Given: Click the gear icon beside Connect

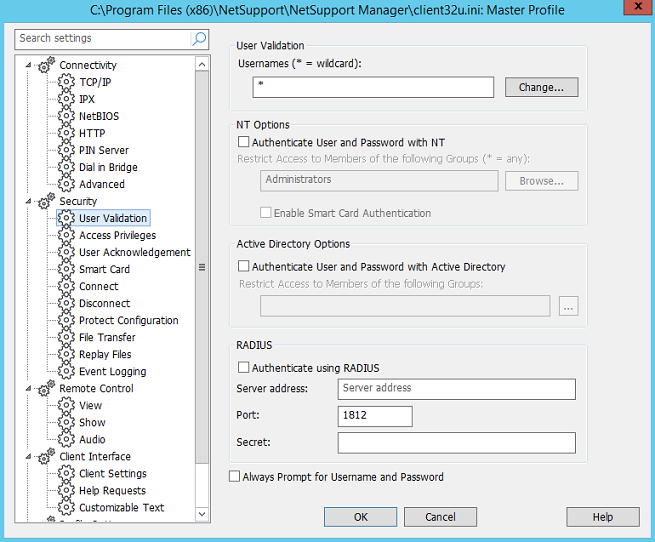Looking at the screenshot, I should (66, 286).
